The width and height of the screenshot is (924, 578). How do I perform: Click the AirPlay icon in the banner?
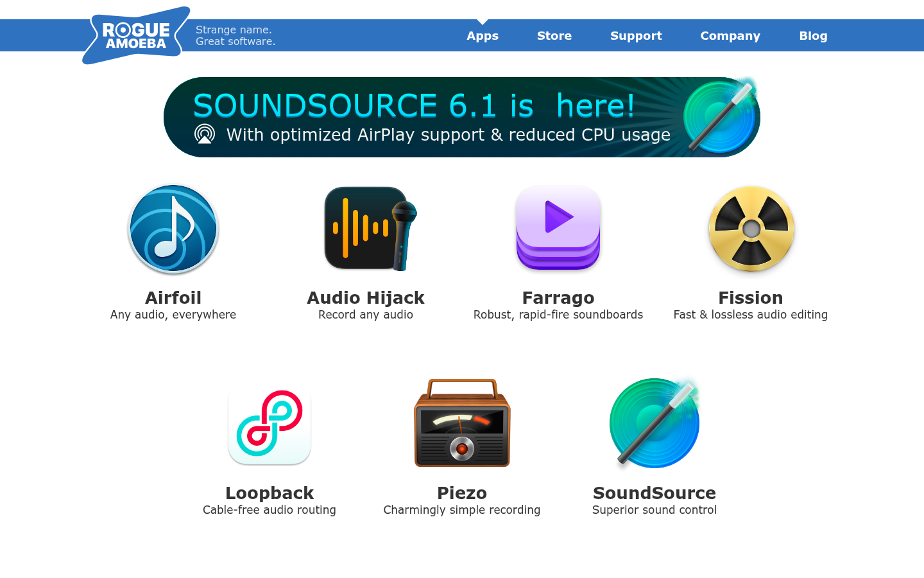[205, 134]
